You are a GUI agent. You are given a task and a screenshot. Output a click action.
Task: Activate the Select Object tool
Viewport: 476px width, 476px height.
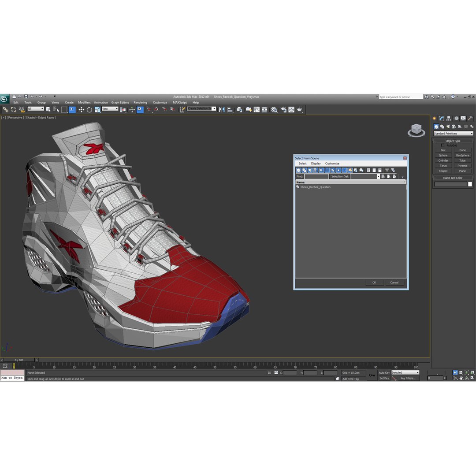[48, 110]
